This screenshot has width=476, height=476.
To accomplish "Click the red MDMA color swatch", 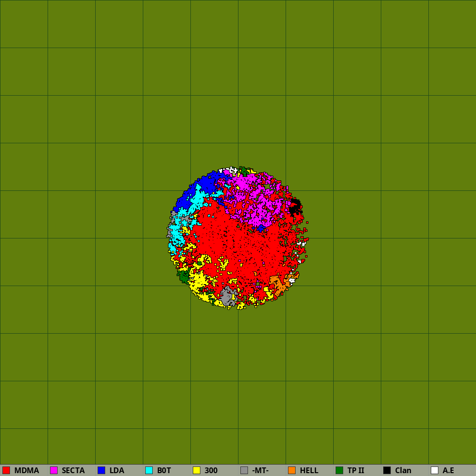I will 6,470.
